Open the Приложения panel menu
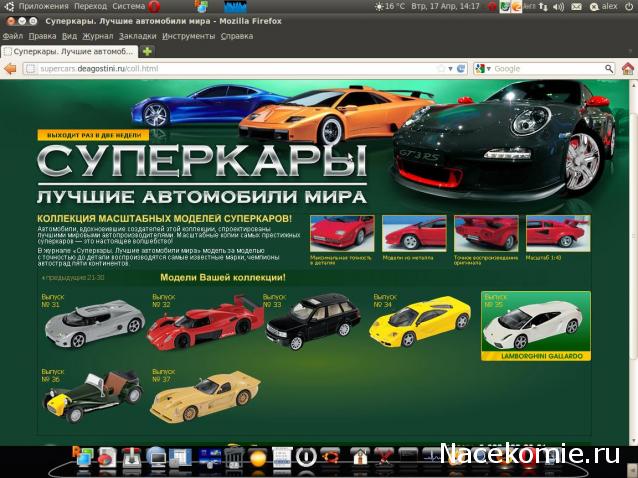 coord(43,7)
